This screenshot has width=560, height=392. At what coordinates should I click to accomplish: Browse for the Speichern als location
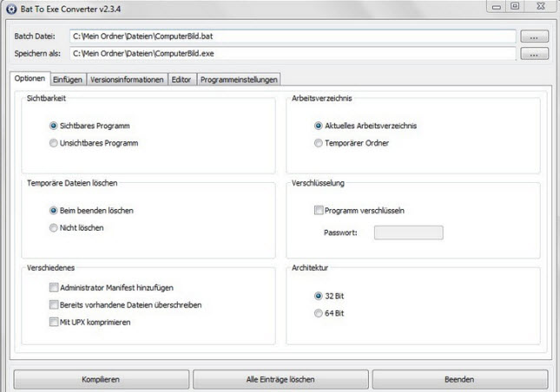click(x=534, y=54)
